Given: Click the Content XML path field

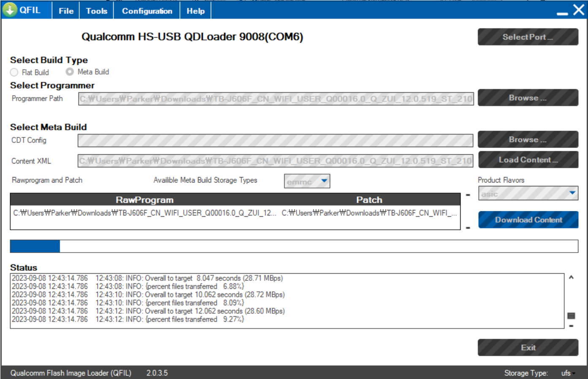Looking at the screenshot, I should pyautogui.click(x=275, y=161).
